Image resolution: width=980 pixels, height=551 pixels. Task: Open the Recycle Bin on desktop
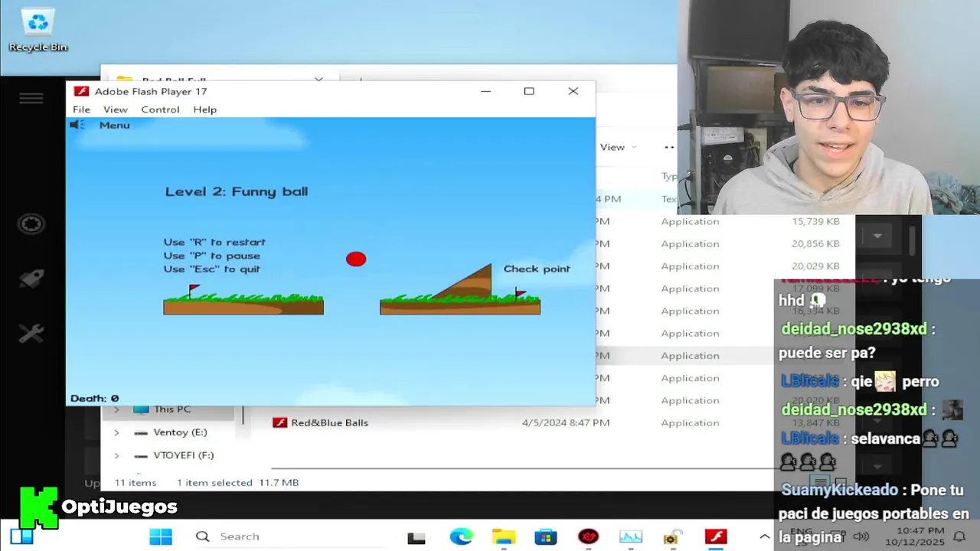pos(38,31)
